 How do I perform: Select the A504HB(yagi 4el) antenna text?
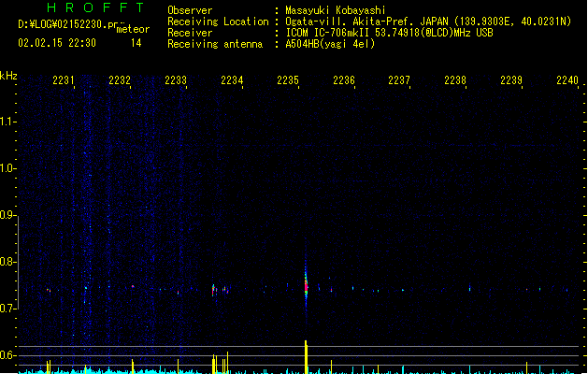click(330, 44)
